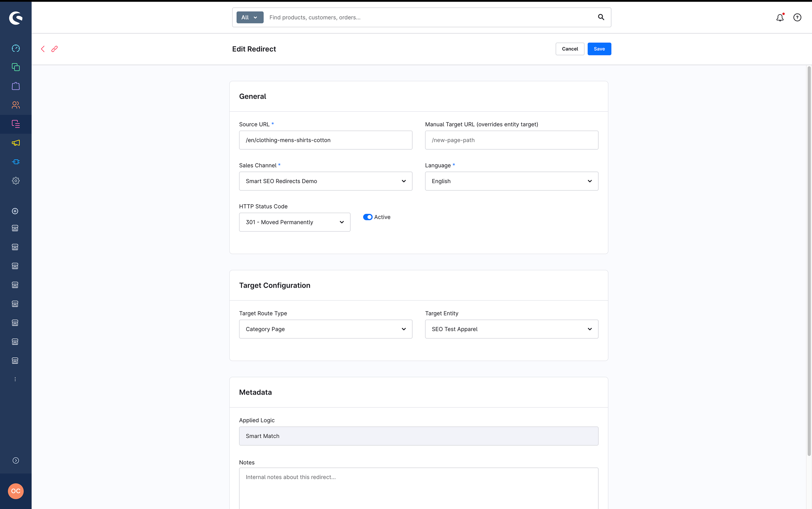
Task: Open the Language dropdown
Action: [x=511, y=181]
